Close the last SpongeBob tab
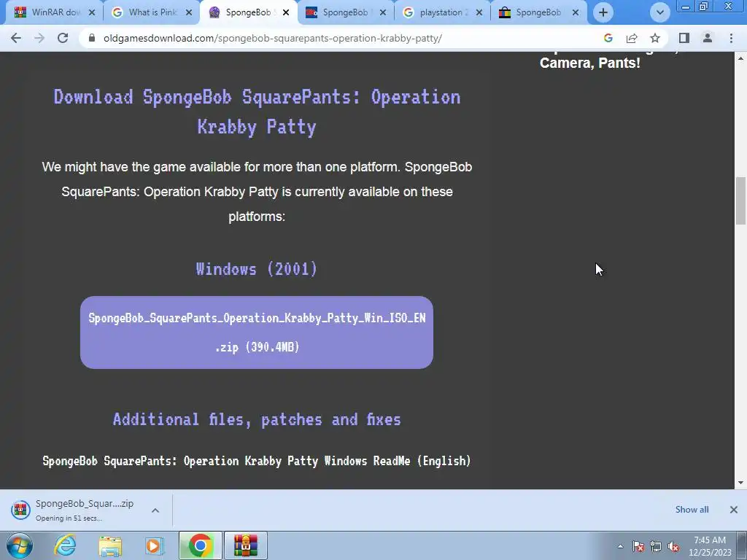The image size is (747, 560). click(576, 12)
